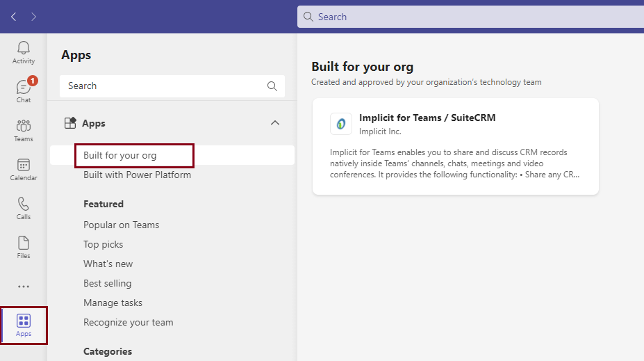Click the magnifier icon in Apps search
Viewport: 644px width, 361px height.
272,86
